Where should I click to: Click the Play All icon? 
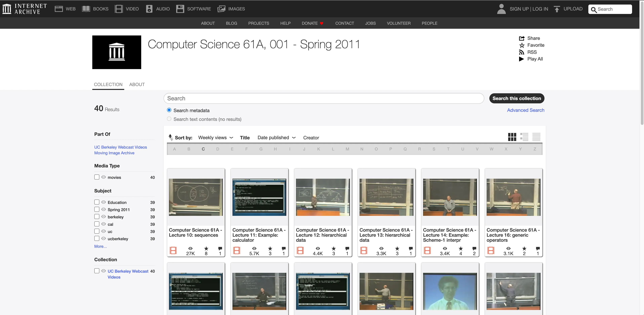point(521,59)
